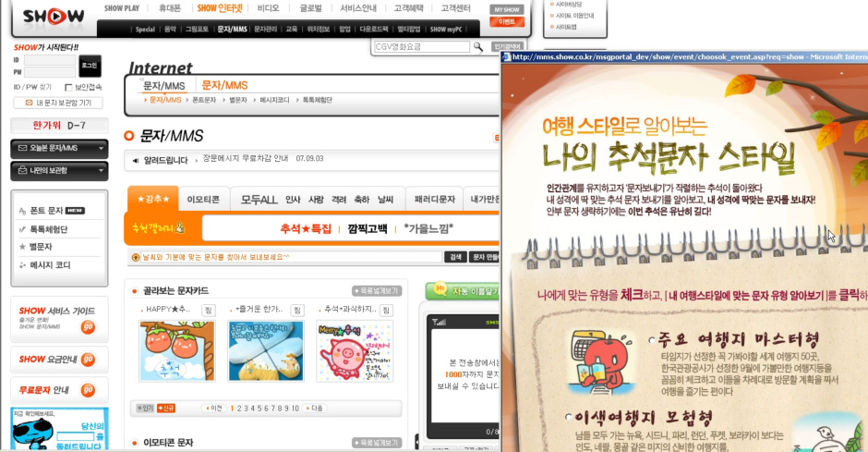The height and width of the screenshot is (452, 868).
Task: Open the persimmon 추석 card thumbnail
Action: [x=177, y=350]
